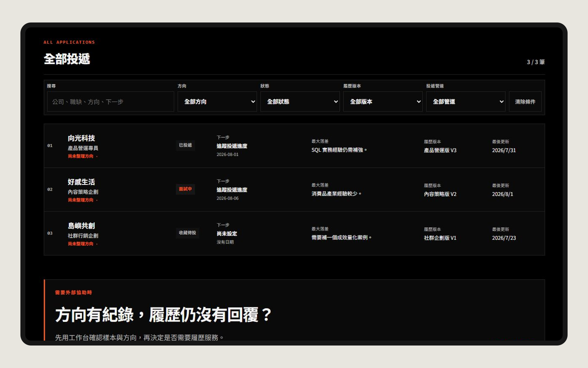The image size is (588, 368).
Task: Click resume version 社群企劃版 V1
Action: tap(440, 238)
